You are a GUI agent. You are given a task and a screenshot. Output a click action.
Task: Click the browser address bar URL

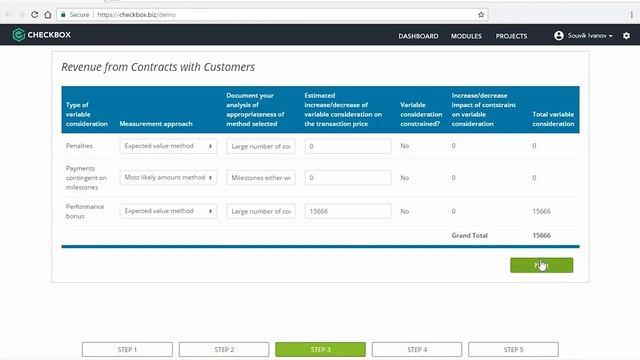(136, 15)
